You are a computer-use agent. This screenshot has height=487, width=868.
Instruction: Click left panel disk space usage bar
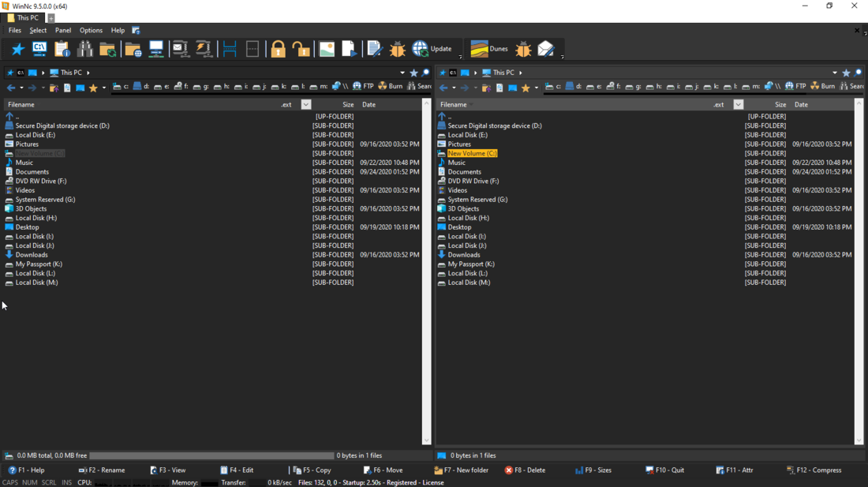pos(211,455)
